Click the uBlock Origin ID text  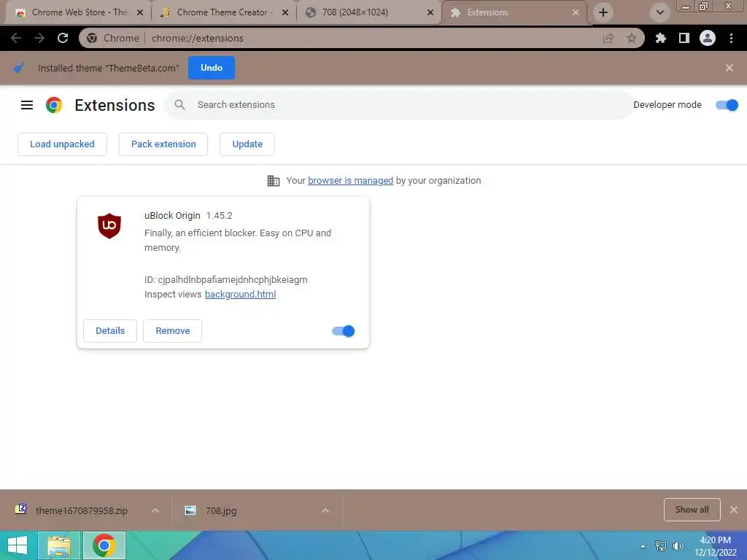pyautogui.click(x=226, y=279)
